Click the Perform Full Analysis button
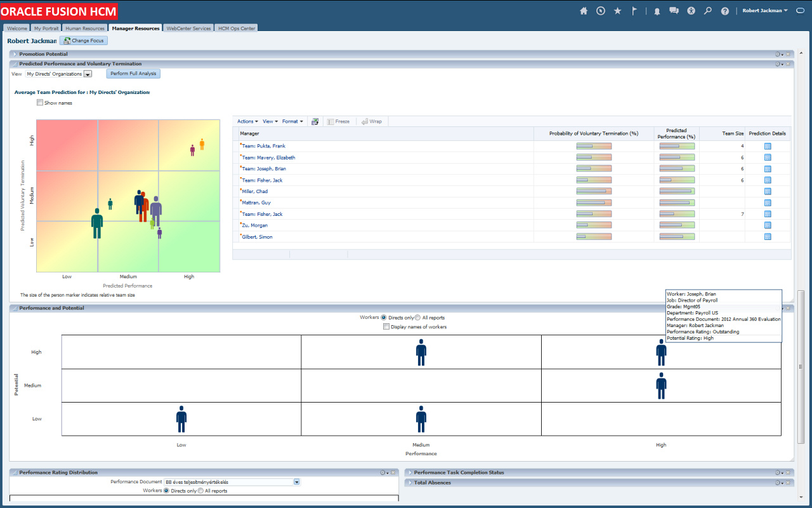 [x=133, y=74]
